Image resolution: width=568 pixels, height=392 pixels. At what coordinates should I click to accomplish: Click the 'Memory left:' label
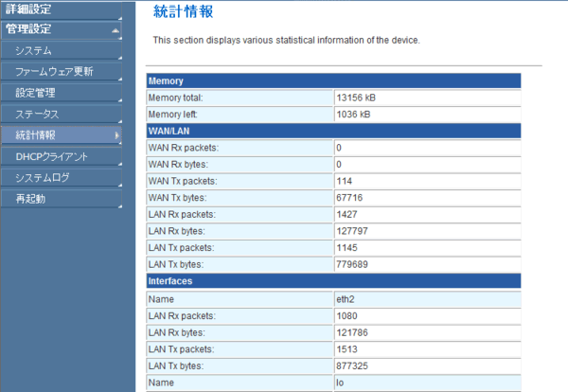click(x=172, y=115)
